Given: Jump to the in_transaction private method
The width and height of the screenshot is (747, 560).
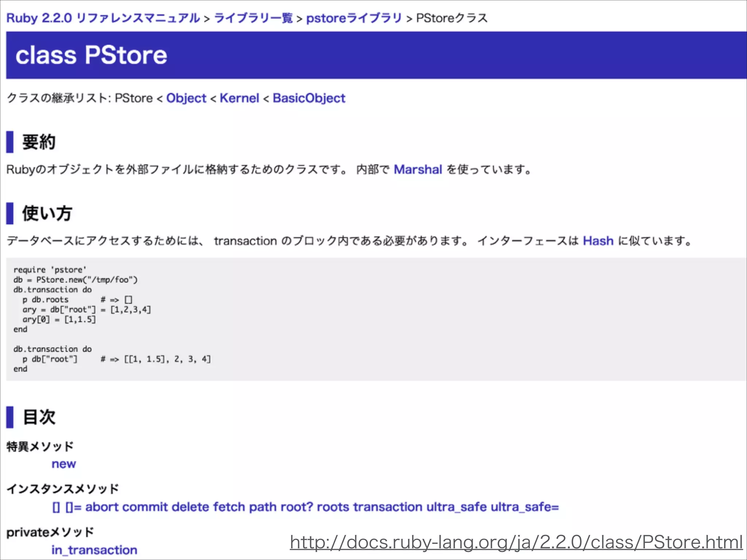Looking at the screenshot, I should click(94, 550).
